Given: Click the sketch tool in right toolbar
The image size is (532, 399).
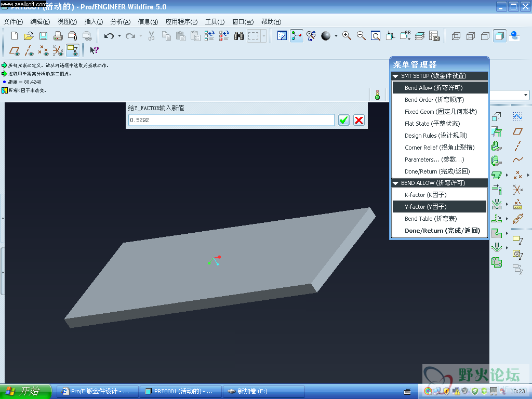Looking at the screenshot, I should [x=518, y=117].
